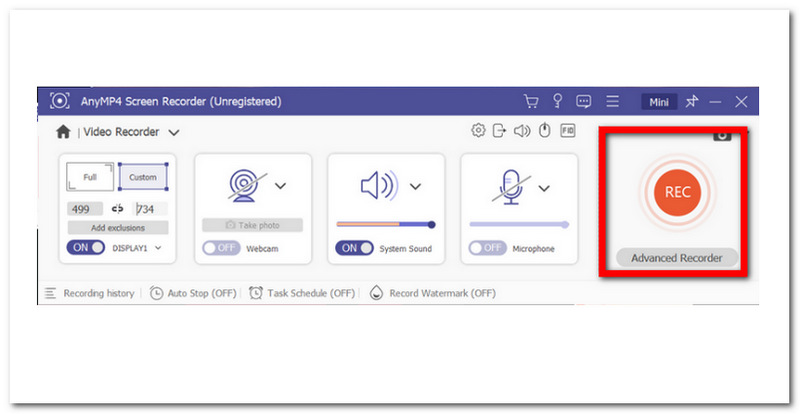Click the output export icon

point(500,131)
